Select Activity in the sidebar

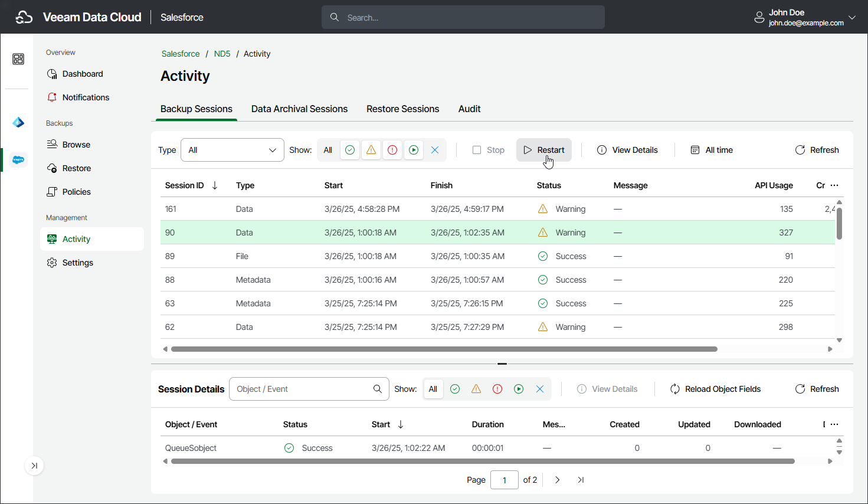coord(92,239)
